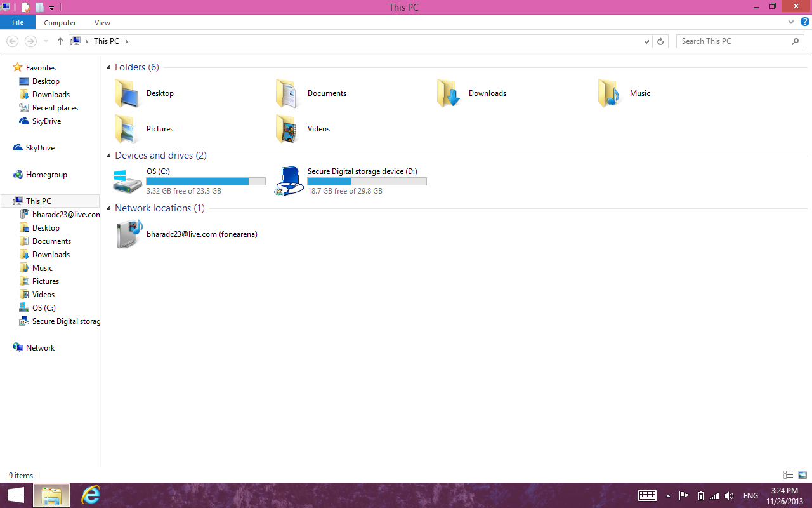The width and height of the screenshot is (812, 508).
Task: Expand the chevron after This PC in address bar
Action: pyautogui.click(x=126, y=41)
